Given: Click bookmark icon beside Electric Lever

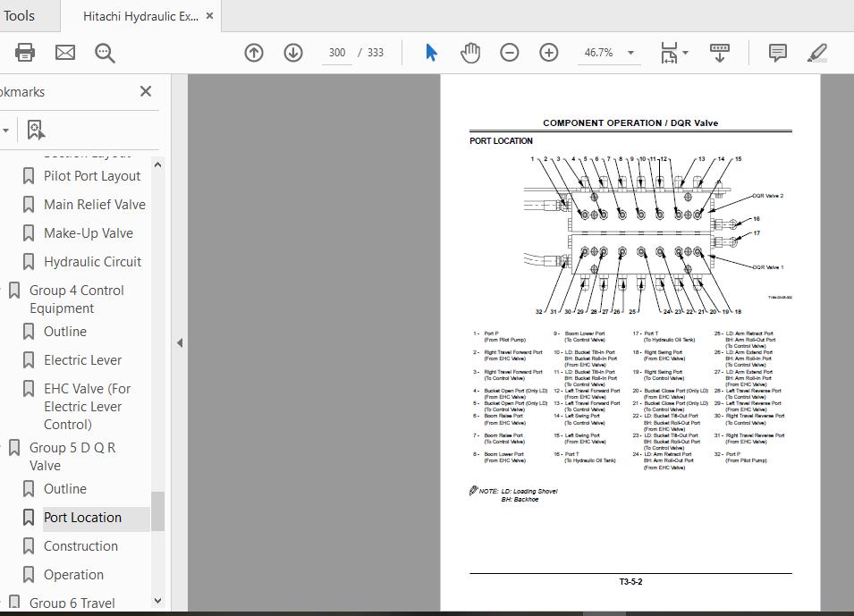Looking at the screenshot, I should click(x=29, y=360).
